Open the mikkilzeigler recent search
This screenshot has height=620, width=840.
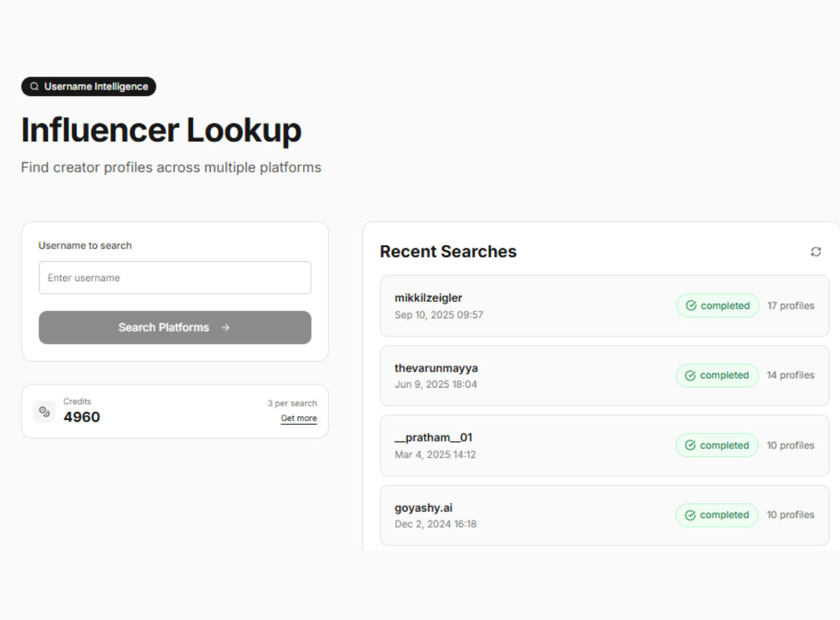tap(428, 298)
